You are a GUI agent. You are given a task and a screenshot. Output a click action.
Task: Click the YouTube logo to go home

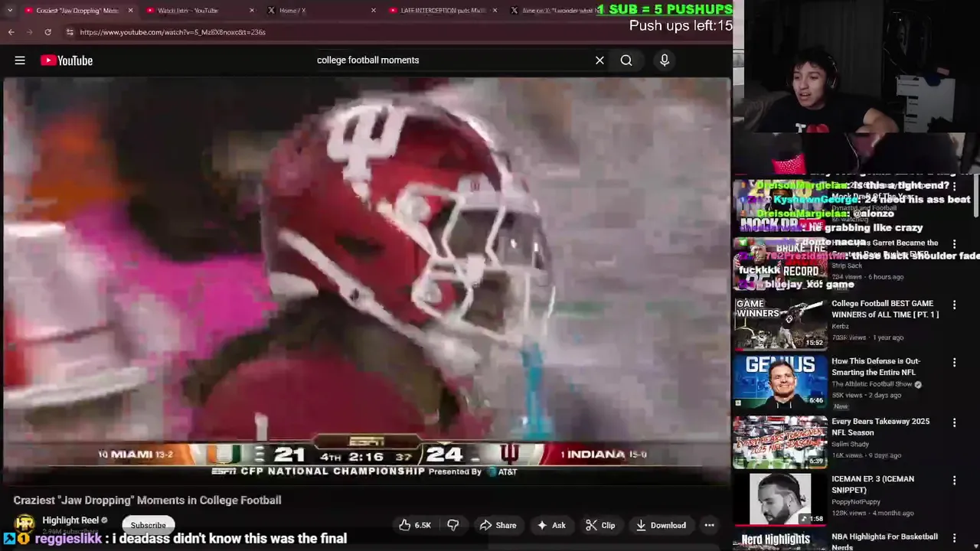pos(67,60)
